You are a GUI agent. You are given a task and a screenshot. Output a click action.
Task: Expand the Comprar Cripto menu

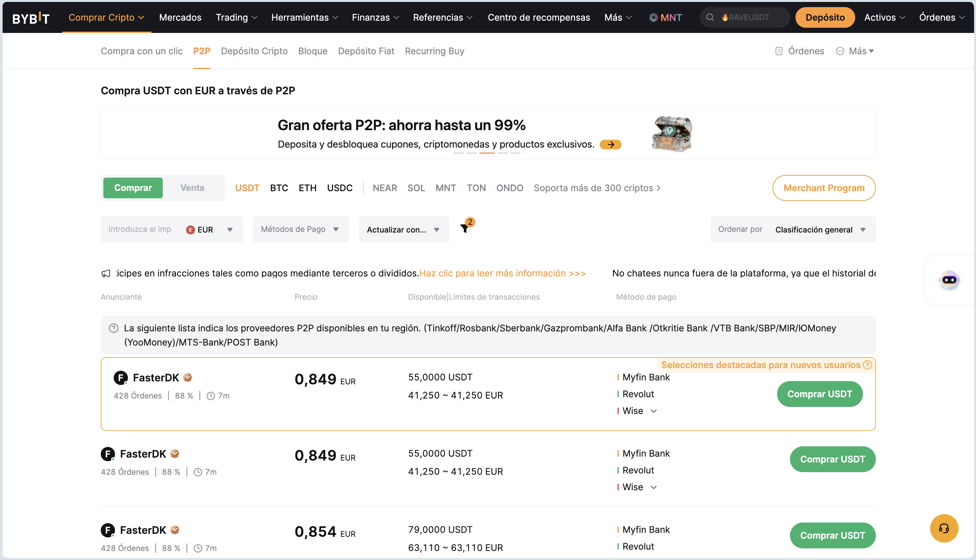coord(107,17)
